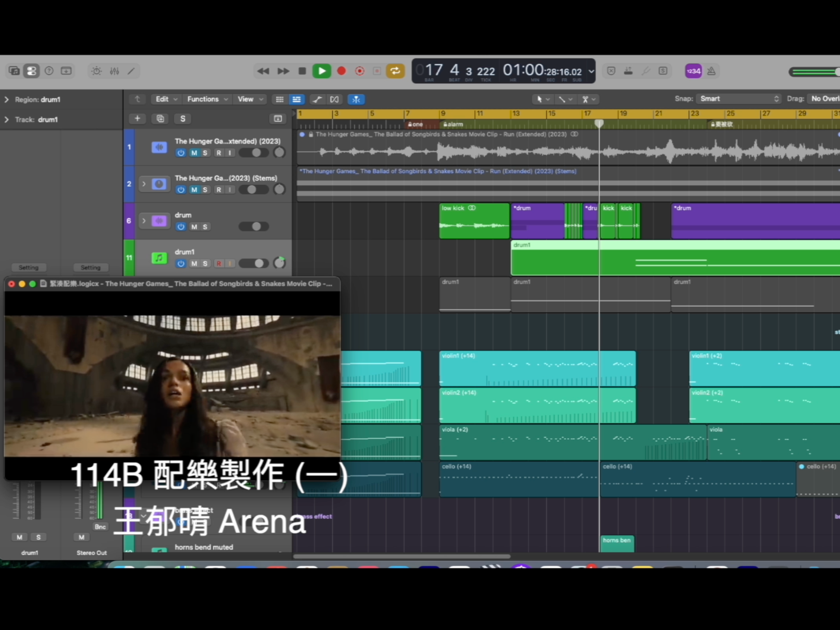This screenshot has width=840, height=630.
Task: Expand the Track: drum1 inspector section
Action: [7, 119]
